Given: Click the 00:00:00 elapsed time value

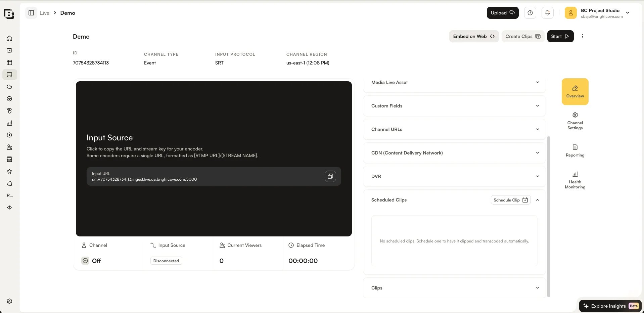Looking at the screenshot, I should pyautogui.click(x=303, y=261).
